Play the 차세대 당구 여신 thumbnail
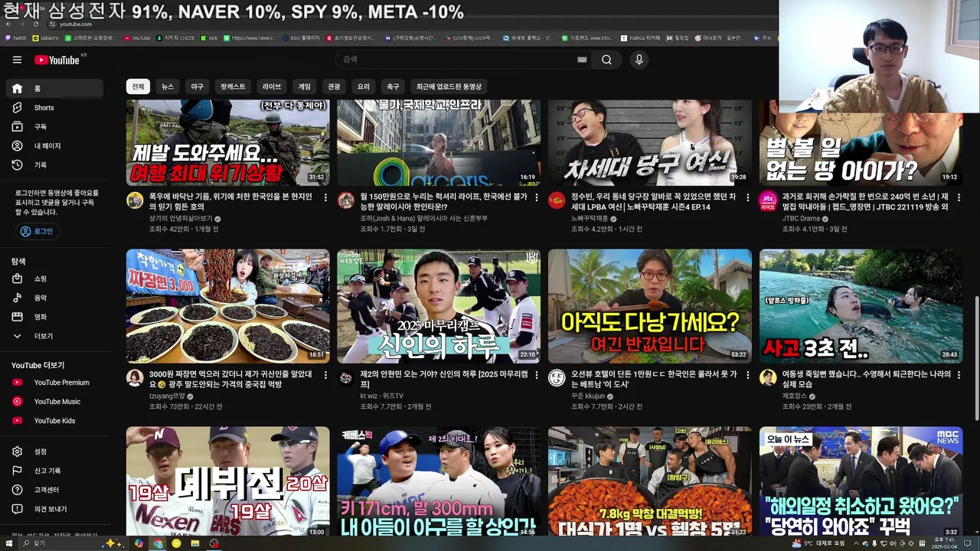 coord(650,142)
